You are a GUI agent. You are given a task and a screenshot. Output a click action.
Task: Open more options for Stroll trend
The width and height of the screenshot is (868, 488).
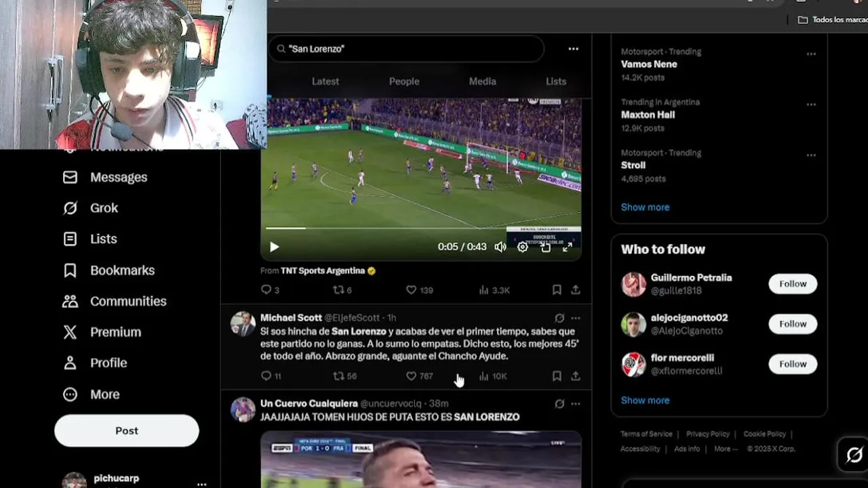coord(811,155)
